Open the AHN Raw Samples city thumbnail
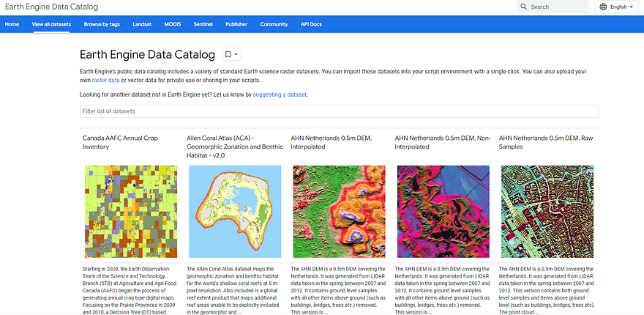 pyautogui.click(x=547, y=212)
